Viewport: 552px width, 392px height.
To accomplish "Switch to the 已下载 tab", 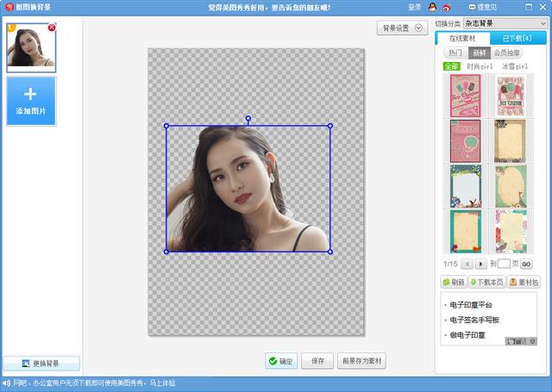I will pos(518,38).
